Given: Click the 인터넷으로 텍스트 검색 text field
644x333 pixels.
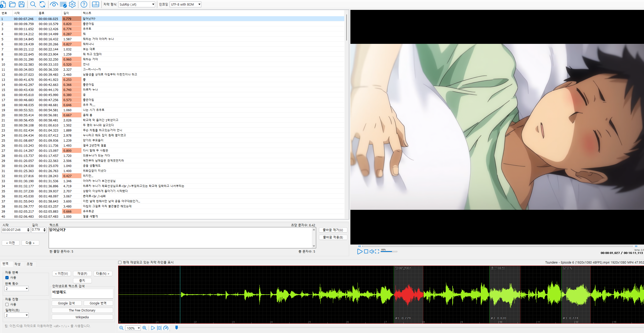Looking at the screenshot, I should pos(82,294).
